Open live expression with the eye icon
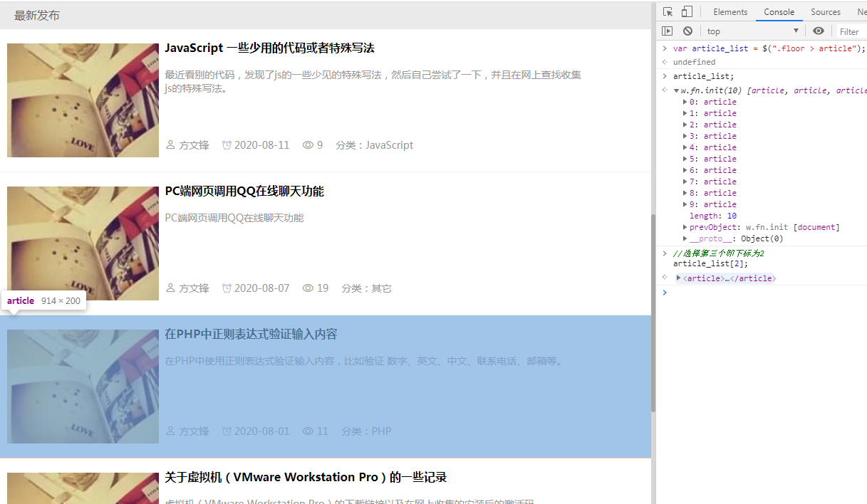The width and height of the screenshot is (867, 504). tap(819, 31)
